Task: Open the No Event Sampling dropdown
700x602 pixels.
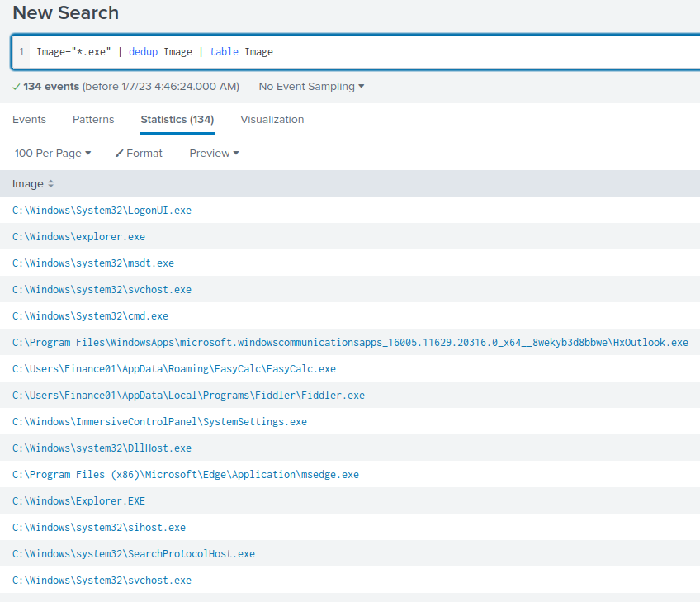Action: [311, 86]
